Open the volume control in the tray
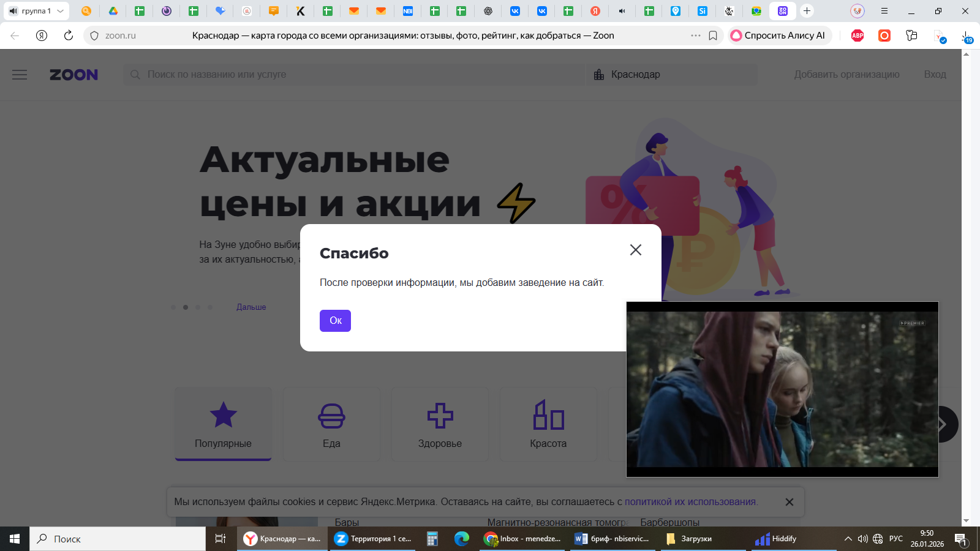980x551 pixels. 863,539
